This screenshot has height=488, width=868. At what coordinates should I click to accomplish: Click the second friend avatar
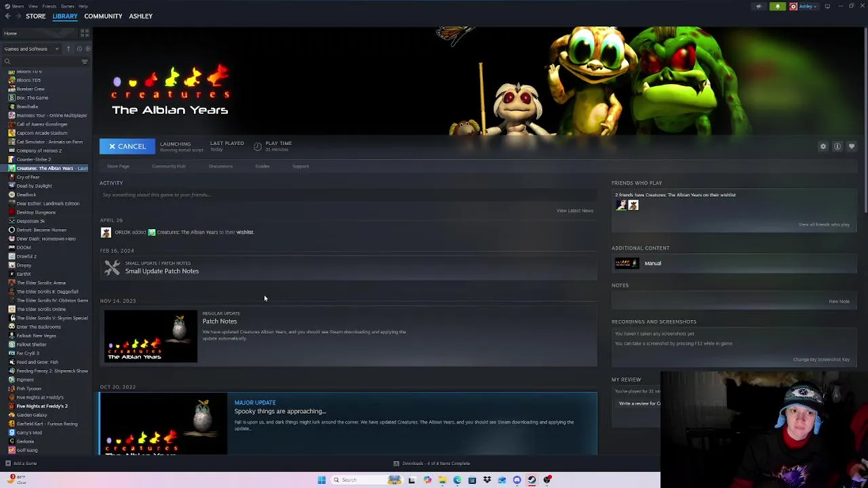633,205
